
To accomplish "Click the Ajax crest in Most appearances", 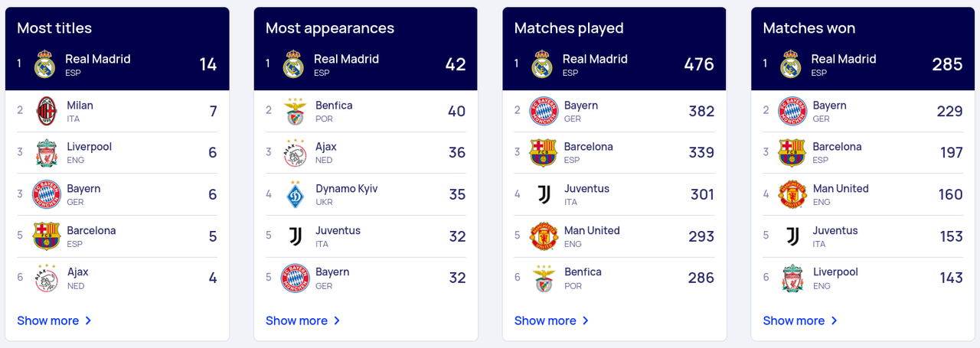I will tap(296, 153).
